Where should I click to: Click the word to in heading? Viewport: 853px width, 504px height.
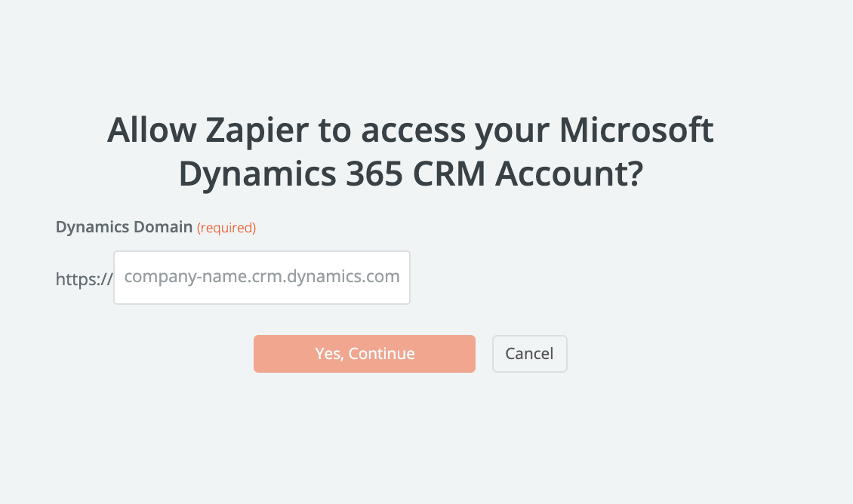click(334, 131)
